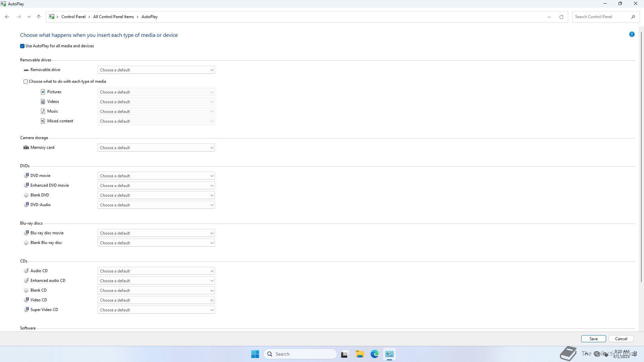Navigate to All Control Panel Items breadcrumb
This screenshot has width=644, height=362.
click(113, 17)
